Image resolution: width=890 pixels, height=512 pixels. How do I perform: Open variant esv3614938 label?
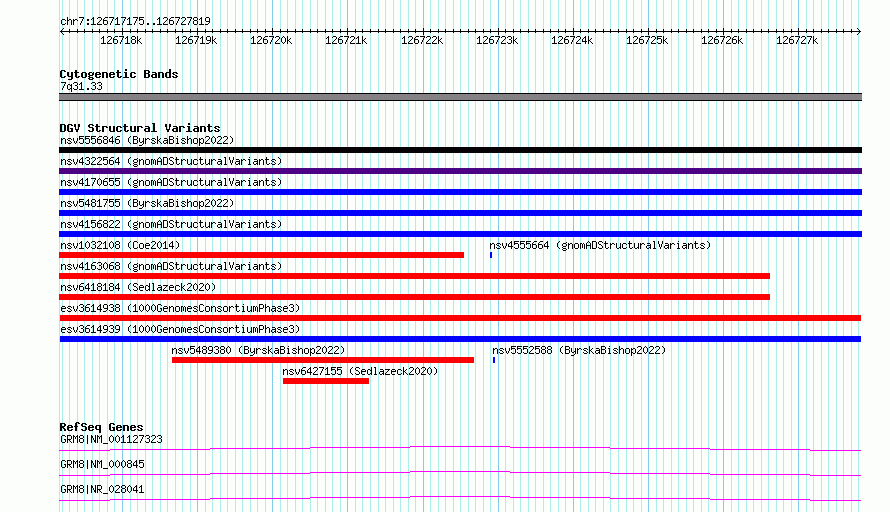tap(180, 308)
